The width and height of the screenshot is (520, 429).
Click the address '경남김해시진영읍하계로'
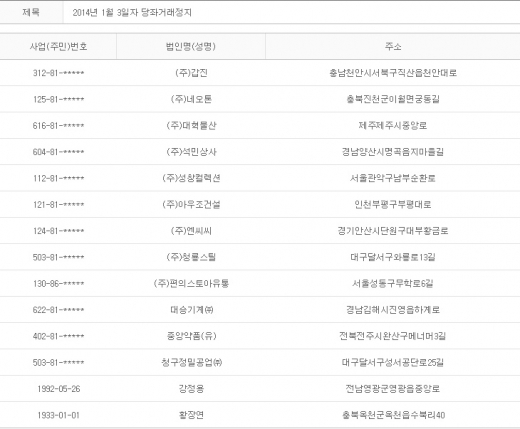(393, 310)
